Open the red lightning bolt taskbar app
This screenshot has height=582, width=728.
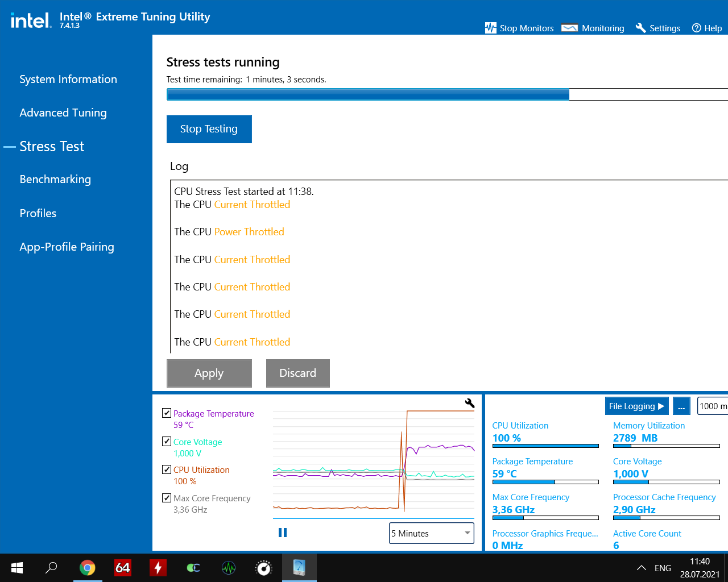[x=158, y=568]
